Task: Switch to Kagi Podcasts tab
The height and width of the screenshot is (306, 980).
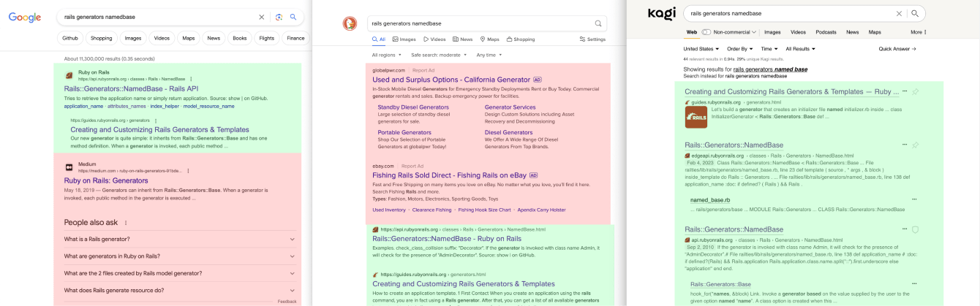Action: tap(826, 32)
